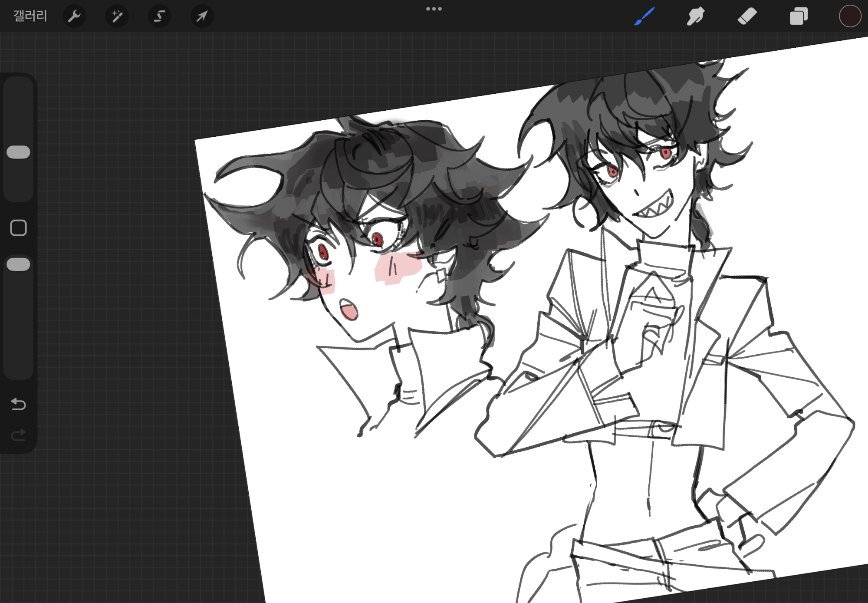The height and width of the screenshot is (603, 868).
Task: Click the right character's shark-tooth grin
Action: (x=655, y=209)
